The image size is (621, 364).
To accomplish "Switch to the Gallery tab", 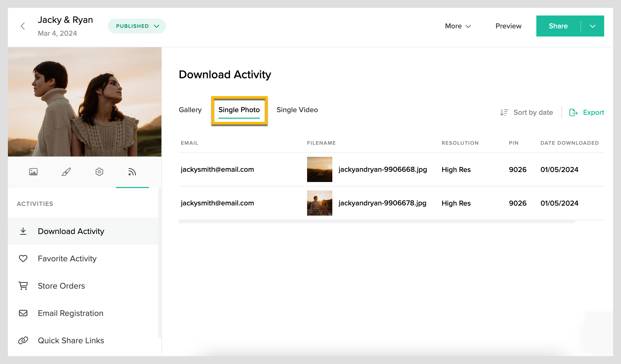I will (x=190, y=110).
